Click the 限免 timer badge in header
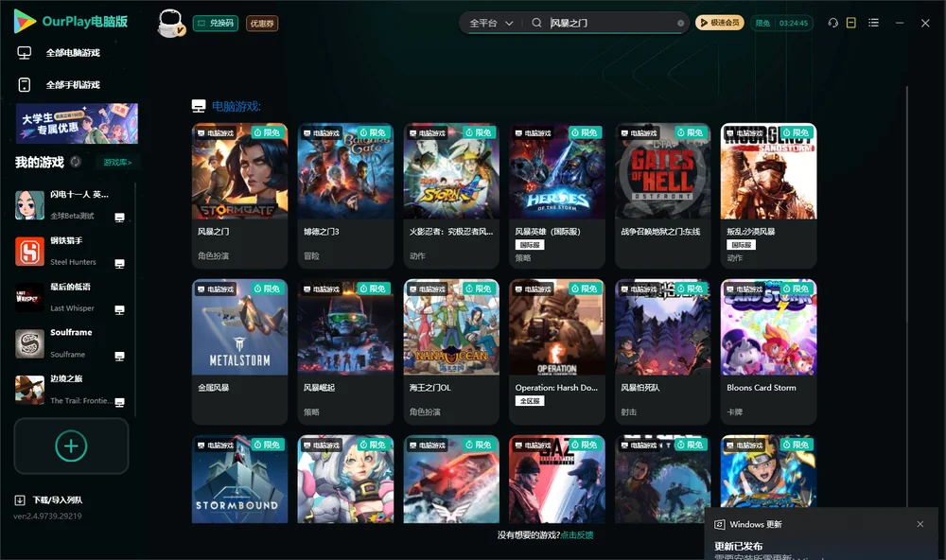The width and height of the screenshot is (946, 560). point(781,23)
